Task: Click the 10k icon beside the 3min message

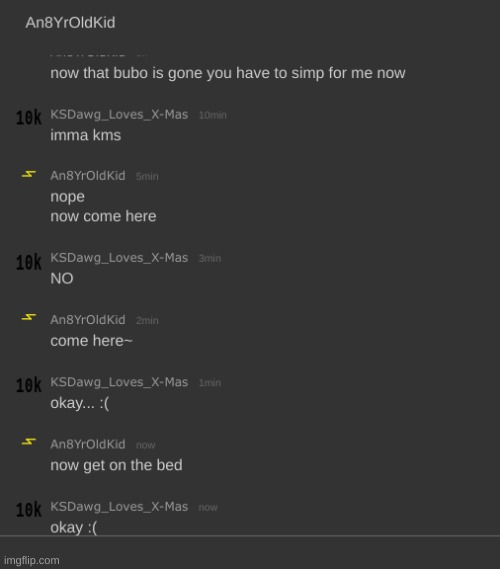Action: [x=29, y=262]
